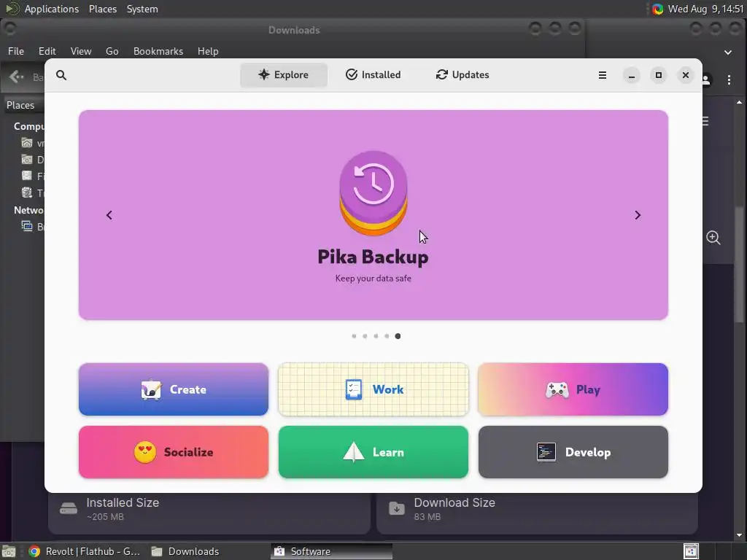Image resolution: width=747 pixels, height=560 pixels.
Task: Open the File menu in Downloads window
Action: (x=16, y=51)
